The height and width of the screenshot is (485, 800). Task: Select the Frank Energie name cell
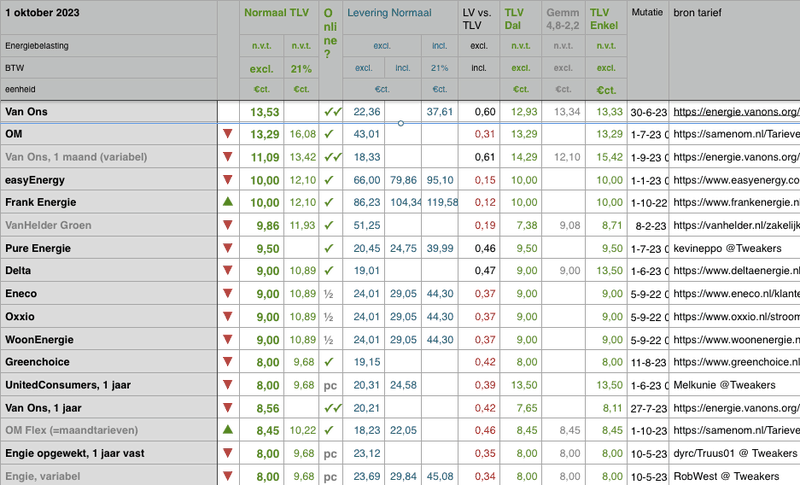tap(109, 202)
